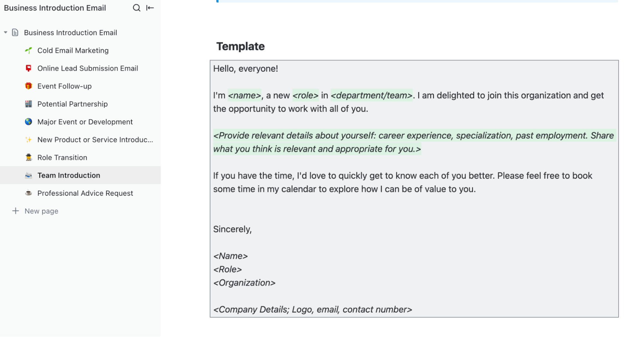Click the mailbox icon for Online Lead Submission
The width and height of the screenshot is (644, 337).
point(29,68)
